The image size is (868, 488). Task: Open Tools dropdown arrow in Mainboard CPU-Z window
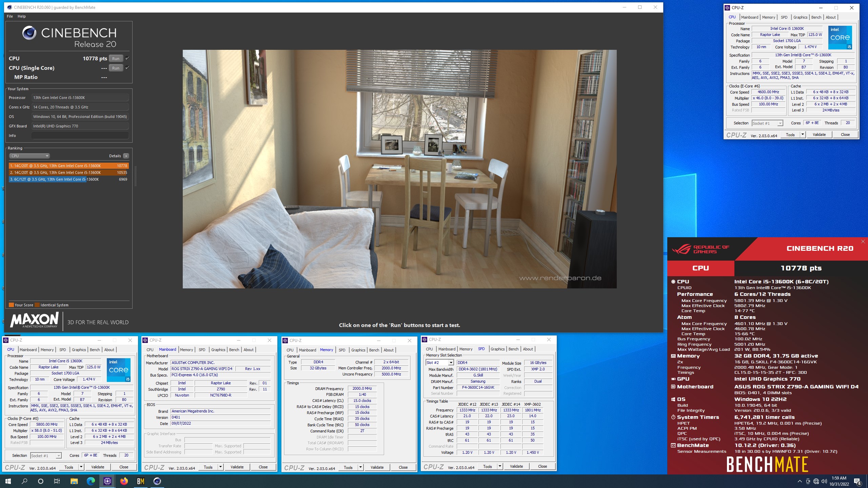point(220,467)
